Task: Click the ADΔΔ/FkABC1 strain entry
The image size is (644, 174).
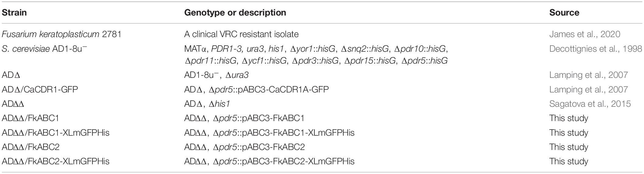Action: click(30, 118)
